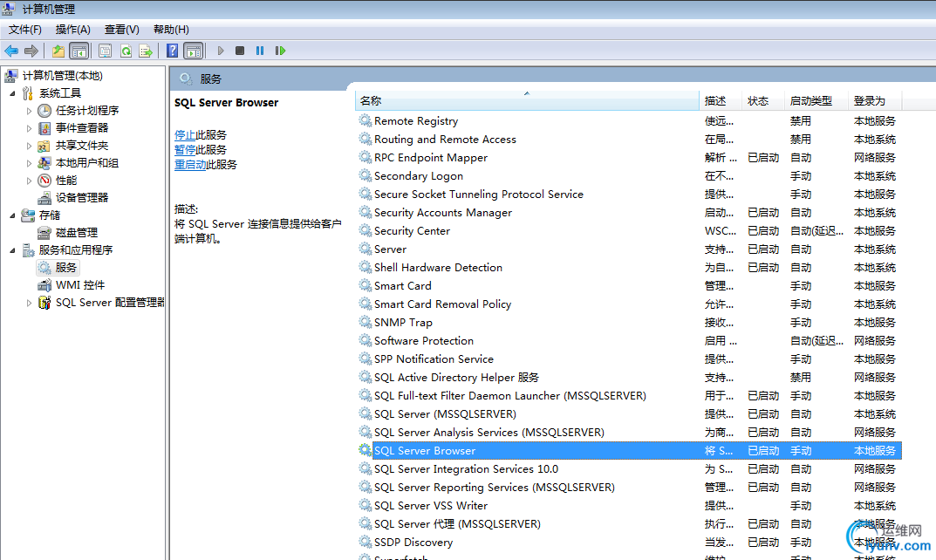Click the gear icon beside Remote Registry

366,120
